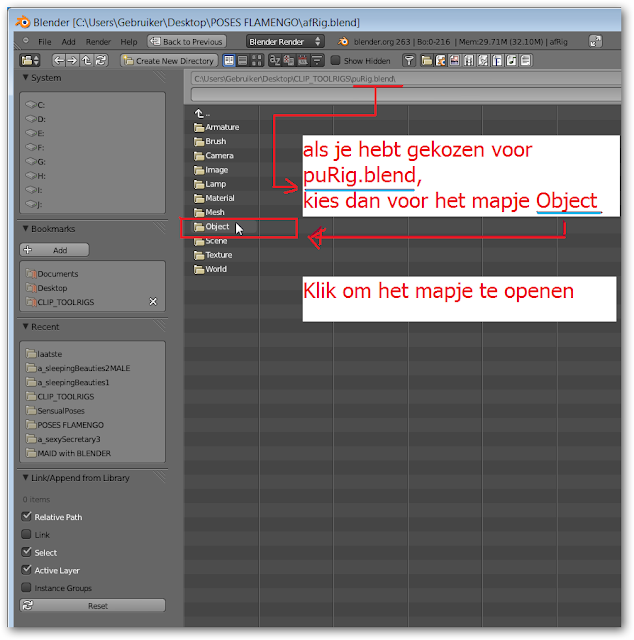Collapse the Link/Append from Library panel

click(25, 477)
